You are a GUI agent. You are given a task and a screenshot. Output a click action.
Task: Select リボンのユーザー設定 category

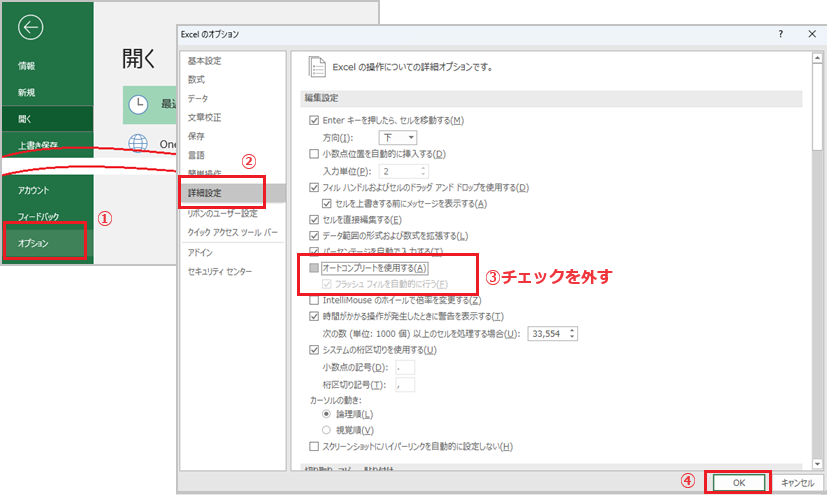(223, 213)
